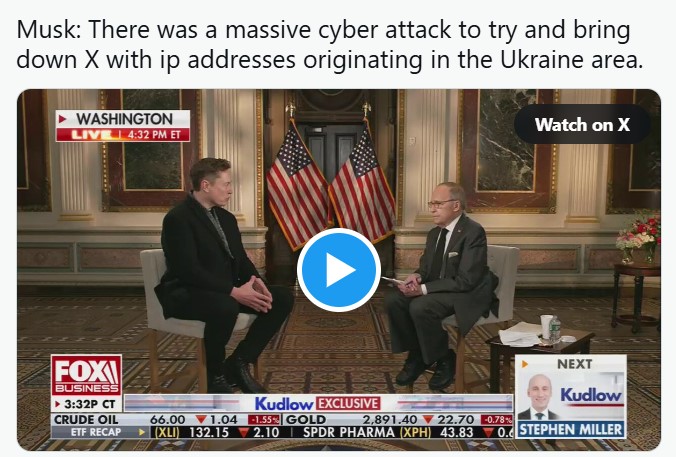This screenshot has height=457, width=676.
Task: Click the orange arrow beside Next label
Action: coord(525,364)
